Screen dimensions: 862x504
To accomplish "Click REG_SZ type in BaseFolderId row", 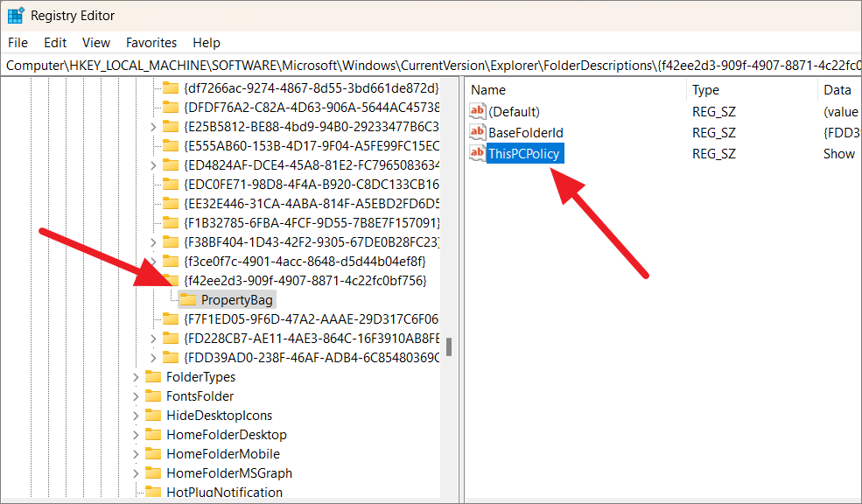I will pos(713,133).
